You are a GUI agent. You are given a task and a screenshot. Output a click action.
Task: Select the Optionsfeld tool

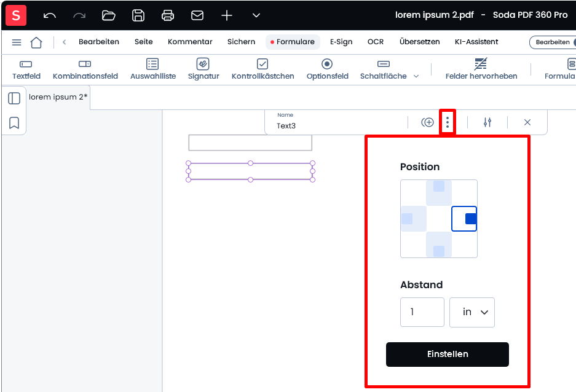click(x=327, y=69)
